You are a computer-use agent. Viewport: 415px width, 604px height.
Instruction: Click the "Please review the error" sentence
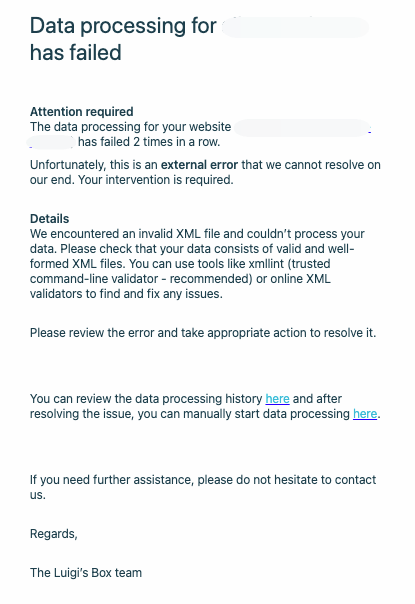click(203, 333)
